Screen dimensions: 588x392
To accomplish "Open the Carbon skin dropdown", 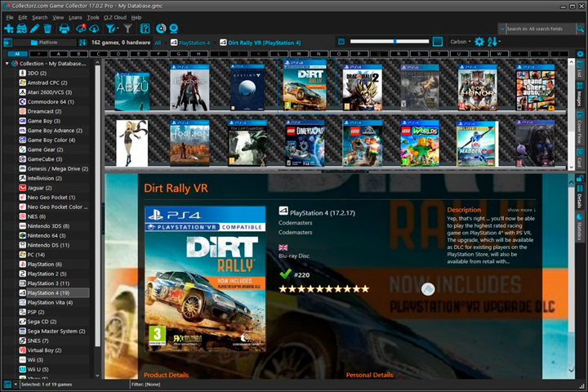I will tap(460, 42).
